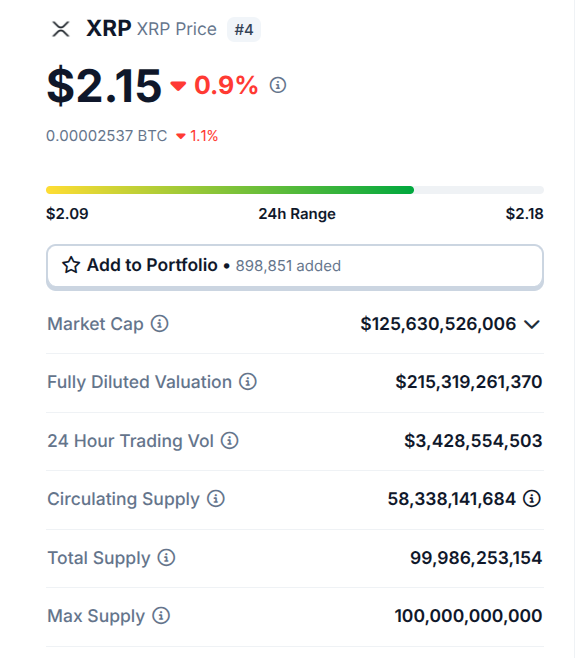Expand the Market Cap chevron dropdown
The width and height of the screenshot is (576, 658).
click(x=532, y=324)
